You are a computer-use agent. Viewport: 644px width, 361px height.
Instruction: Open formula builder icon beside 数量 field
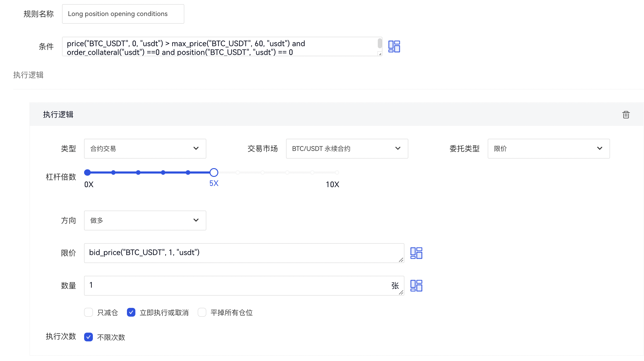(x=416, y=286)
